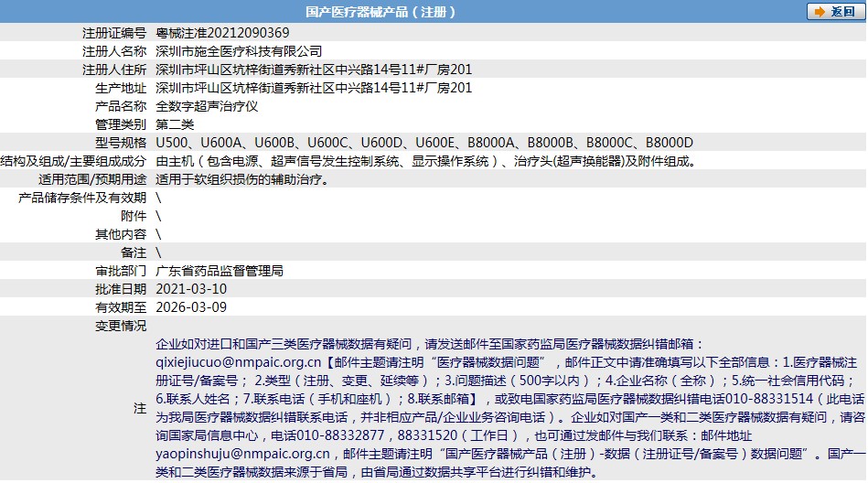Click the orange arrow icon in 返回 button
This screenshot has width=868, height=483.
pyautogui.click(x=820, y=12)
